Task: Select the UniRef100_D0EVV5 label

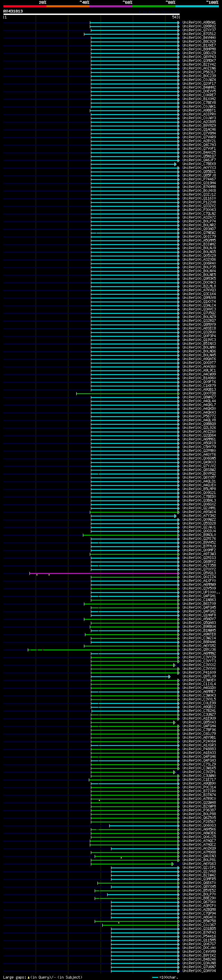Action: click(x=199, y=91)
